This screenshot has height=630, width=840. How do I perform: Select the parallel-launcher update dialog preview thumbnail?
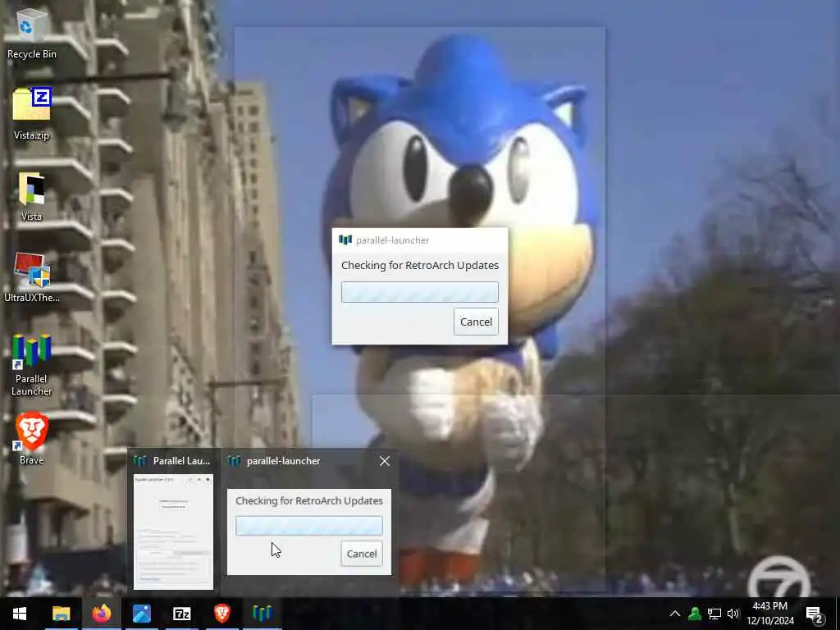309,532
